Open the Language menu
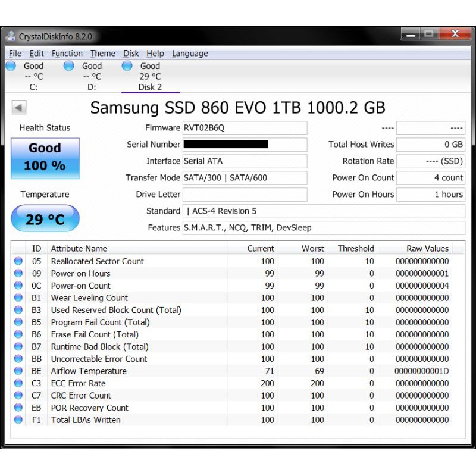 [190, 54]
